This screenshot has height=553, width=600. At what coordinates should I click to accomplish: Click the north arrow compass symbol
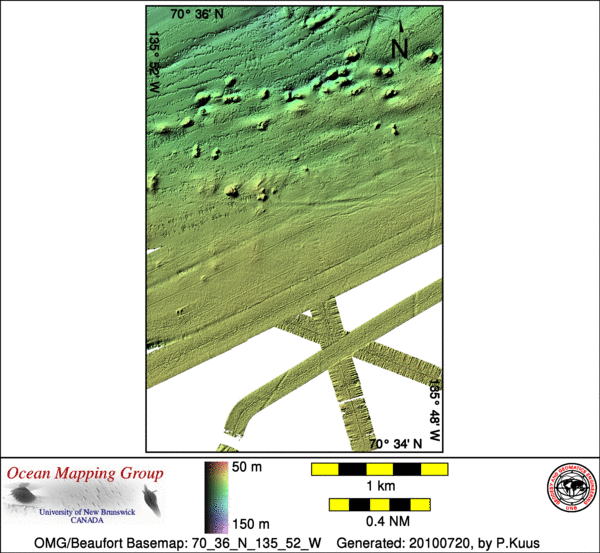(x=400, y=43)
